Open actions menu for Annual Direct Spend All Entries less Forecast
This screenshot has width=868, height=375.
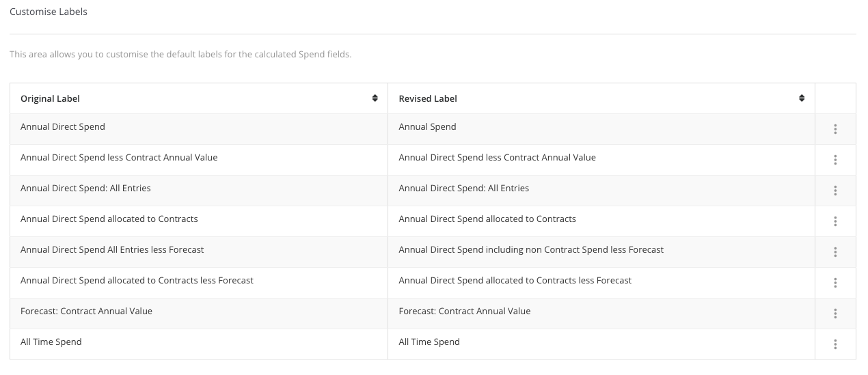coord(835,252)
